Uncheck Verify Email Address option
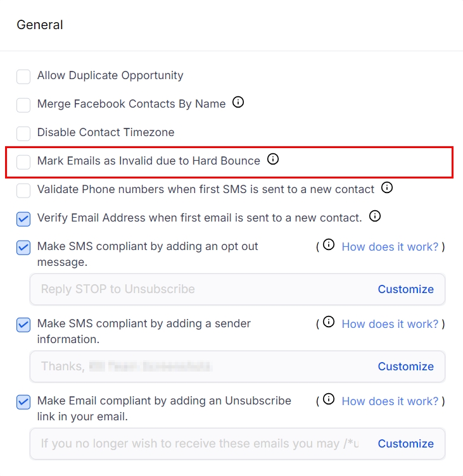Image resolution: width=463 pixels, height=476 pixels. click(23, 219)
